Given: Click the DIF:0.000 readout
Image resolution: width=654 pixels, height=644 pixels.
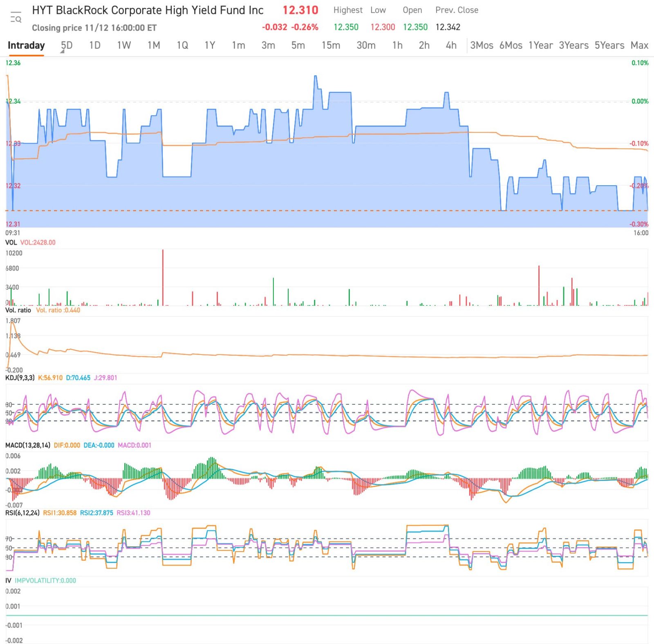Looking at the screenshot, I should pyautogui.click(x=67, y=445).
